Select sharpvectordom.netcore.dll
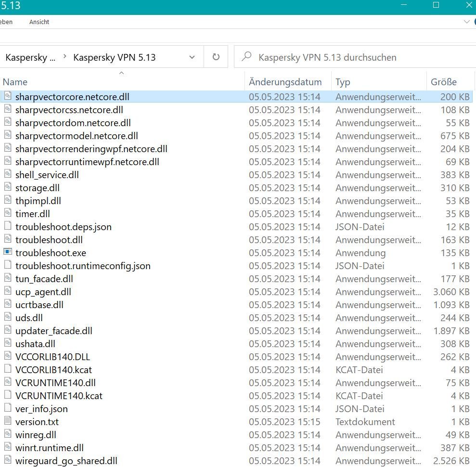476x467 pixels. click(73, 123)
